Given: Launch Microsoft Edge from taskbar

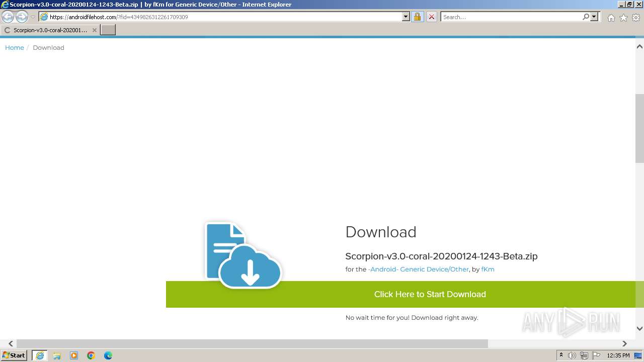Looking at the screenshot, I should [x=108, y=355].
